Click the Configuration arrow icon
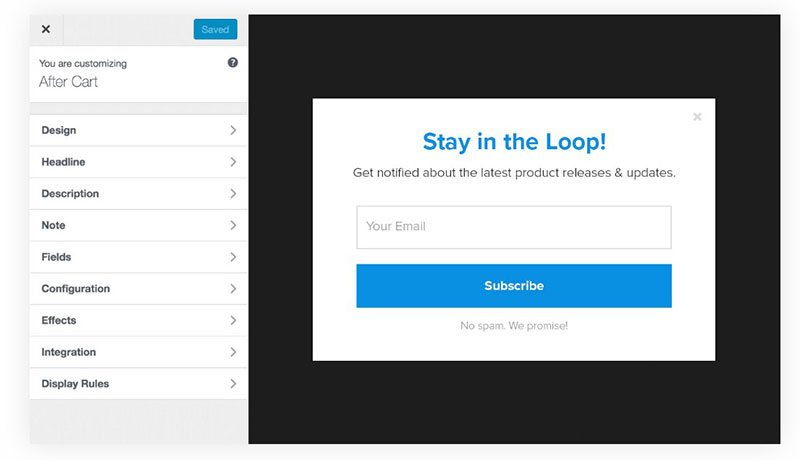 pos(233,289)
